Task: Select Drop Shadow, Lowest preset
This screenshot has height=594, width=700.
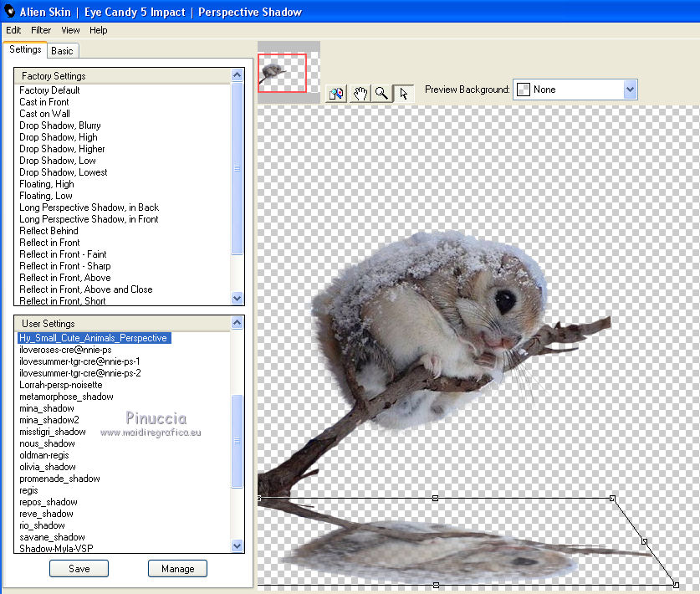Action: 64,172
